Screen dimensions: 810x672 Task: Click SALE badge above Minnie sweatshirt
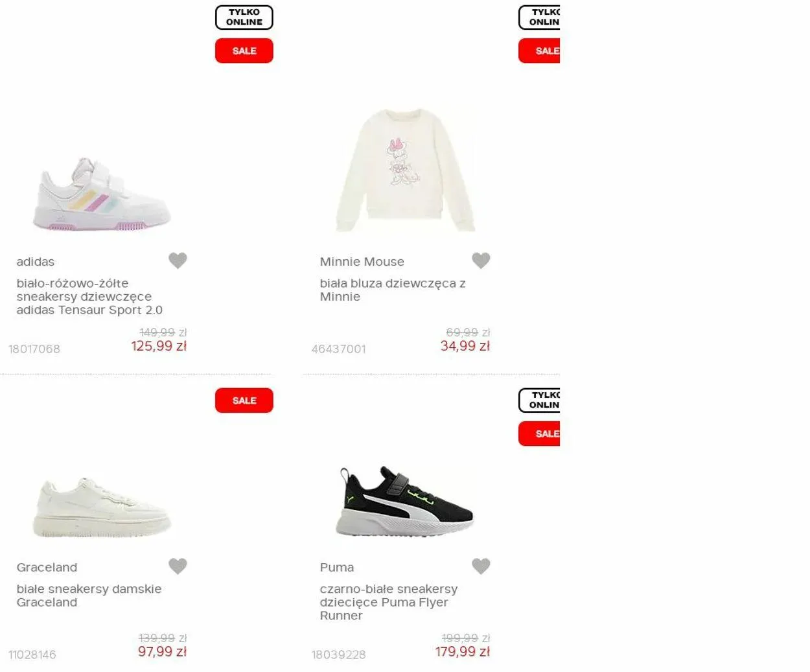539,51
